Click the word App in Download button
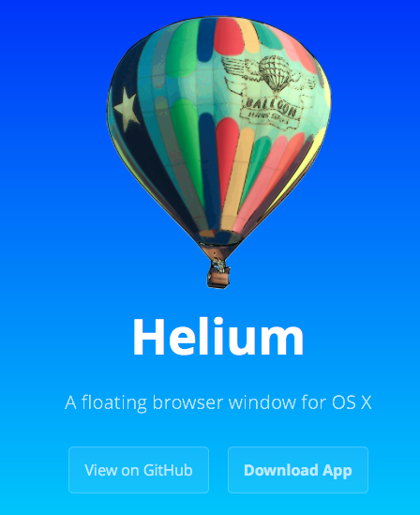 (x=337, y=471)
